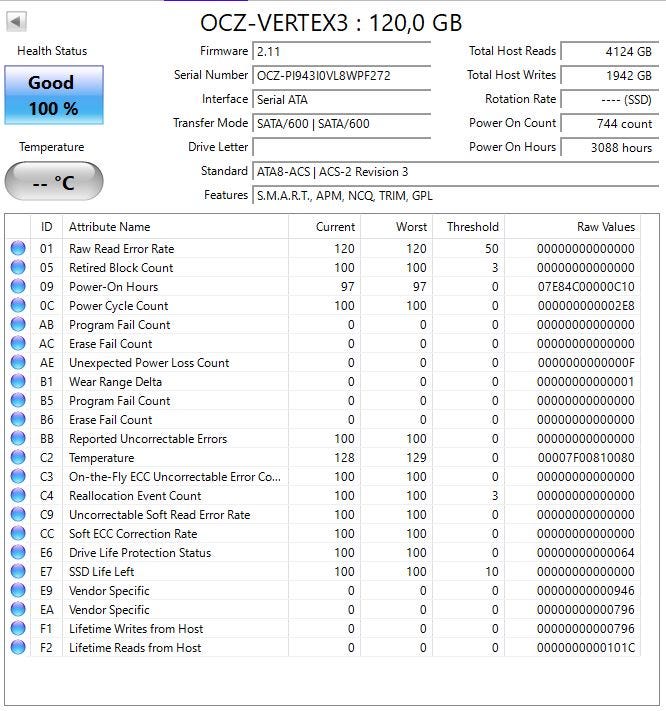
Task: Click the status orb in row C2
Action: pos(18,458)
